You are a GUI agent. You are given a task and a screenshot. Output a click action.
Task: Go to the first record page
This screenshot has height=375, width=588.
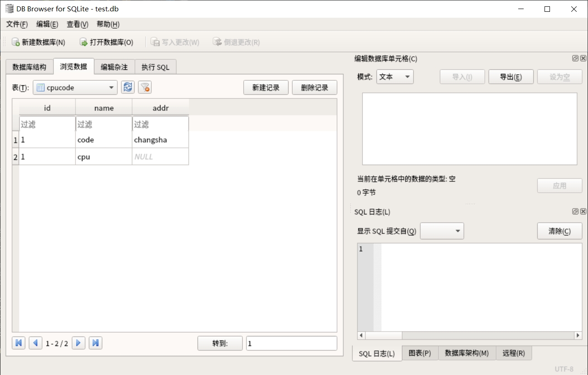tap(19, 343)
